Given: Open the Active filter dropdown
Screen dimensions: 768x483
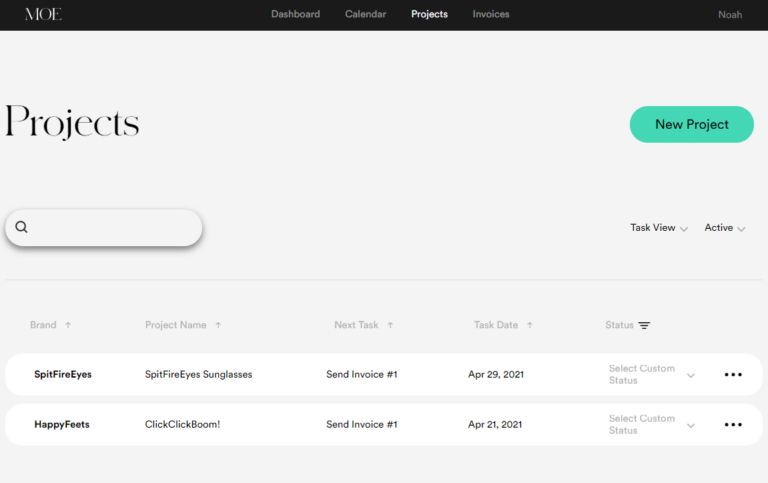Looking at the screenshot, I should coord(725,228).
